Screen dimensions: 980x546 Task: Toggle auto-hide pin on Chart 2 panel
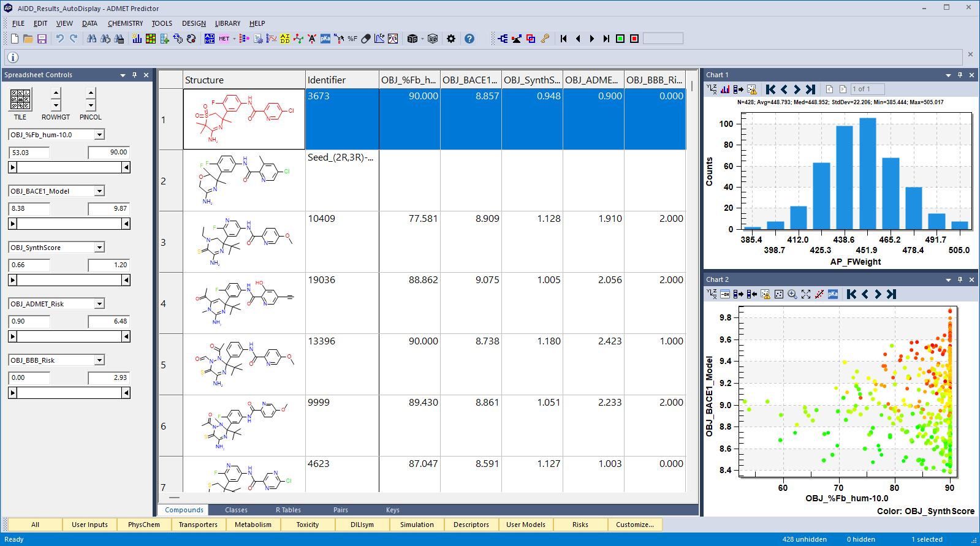pos(960,279)
